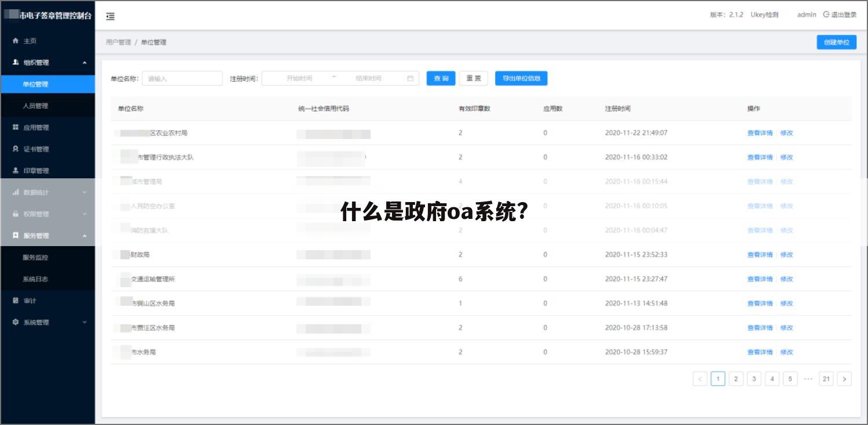Click the admin user name
The image size is (868, 425).
[807, 15]
